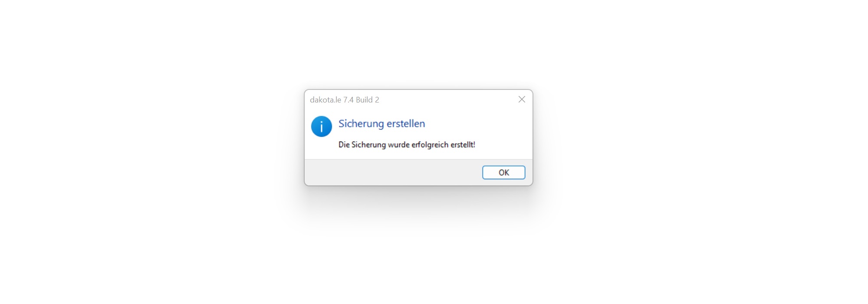Close the dakota.le dialog with X
This screenshot has width=868, height=304.
pos(522,99)
